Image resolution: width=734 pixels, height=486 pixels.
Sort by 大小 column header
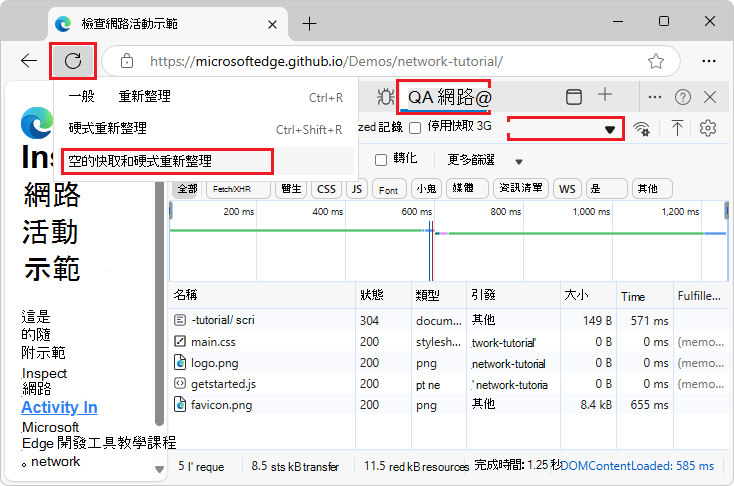(588, 295)
